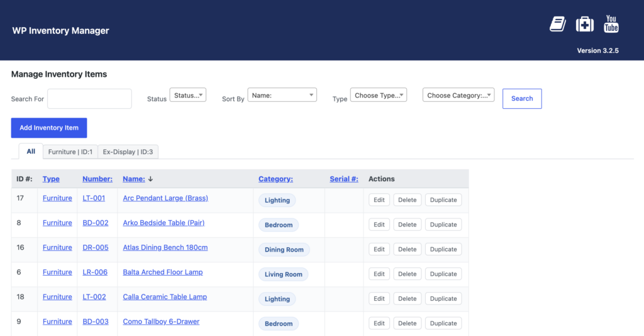
Task: Click item number DR-005
Action: (96, 247)
